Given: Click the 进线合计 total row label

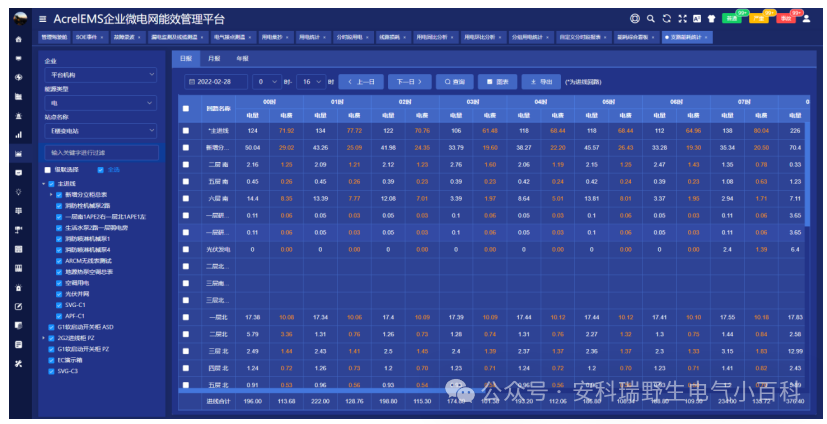Looking at the screenshot, I should (x=218, y=401).
